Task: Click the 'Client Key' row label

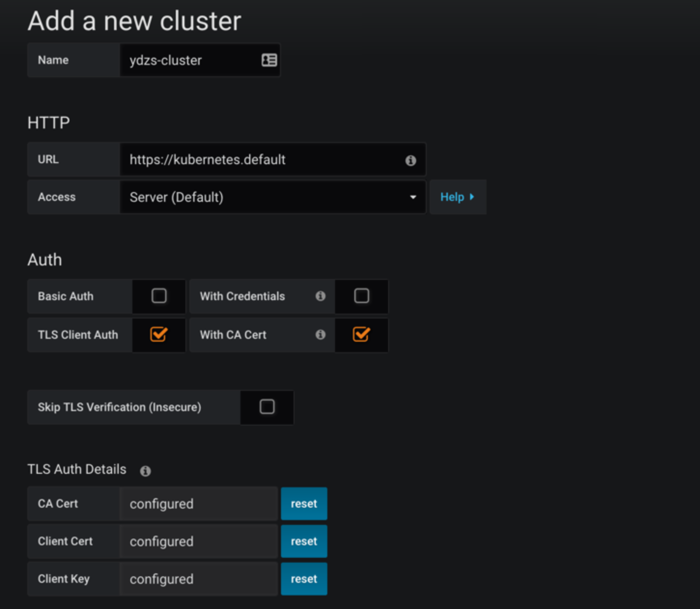Action: click(x=64, y=579)
